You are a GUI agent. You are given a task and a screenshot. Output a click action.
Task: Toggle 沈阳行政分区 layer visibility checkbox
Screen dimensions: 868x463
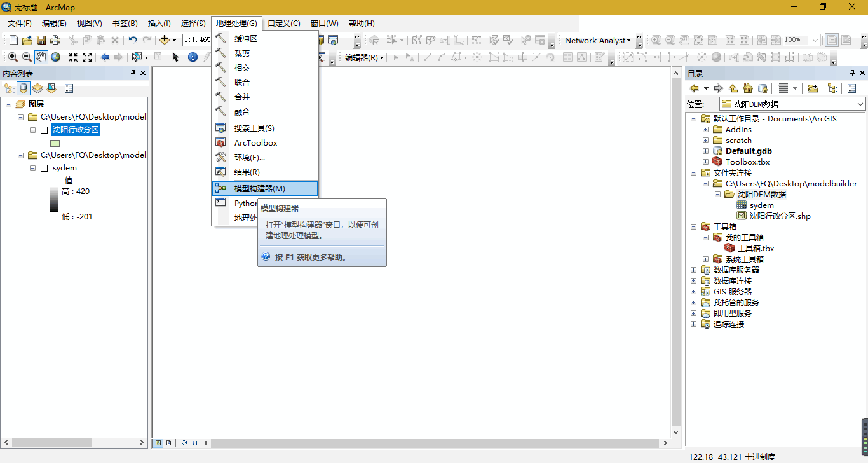point(44,130)
